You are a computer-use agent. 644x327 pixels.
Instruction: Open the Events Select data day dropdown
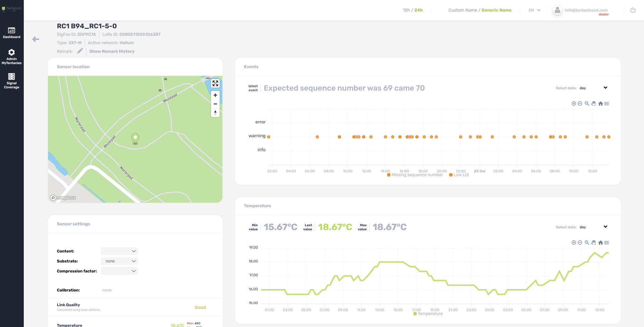point(593,88)
